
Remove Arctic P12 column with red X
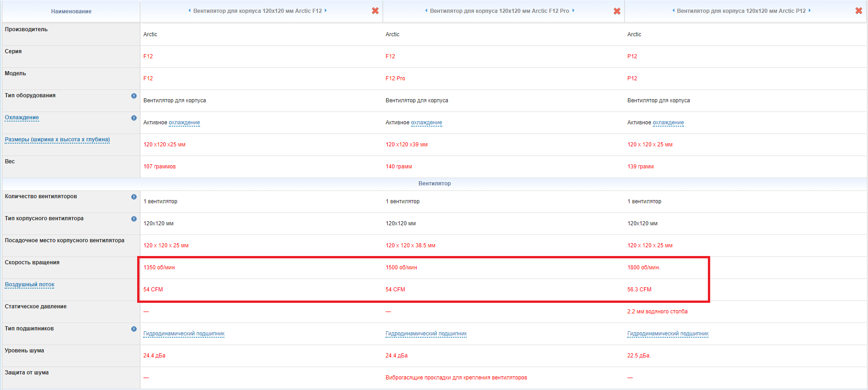tap(859, 11)
